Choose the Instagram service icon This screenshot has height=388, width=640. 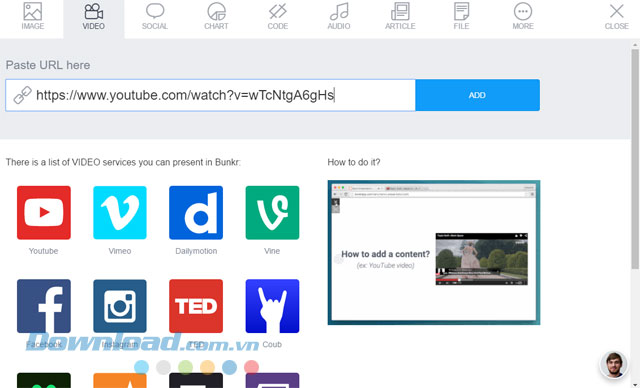click(x=120, y=306)
